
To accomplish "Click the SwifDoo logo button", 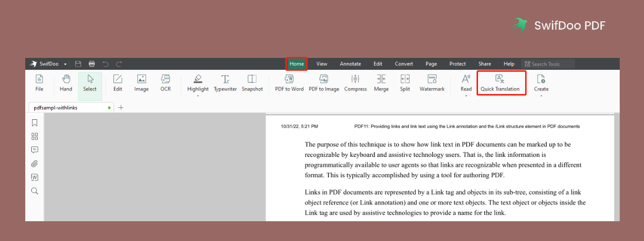I will (x=45, y=64).
